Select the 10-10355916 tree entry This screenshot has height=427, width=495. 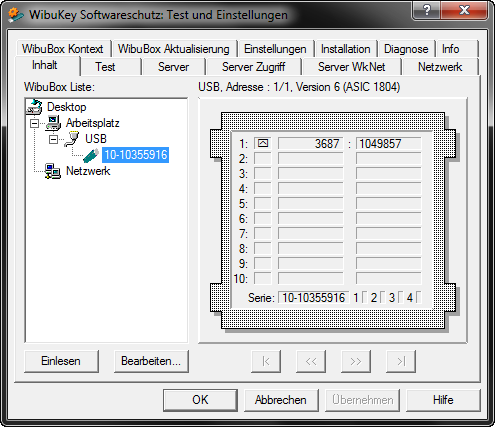pyautogui.click(x=135, y=155)
